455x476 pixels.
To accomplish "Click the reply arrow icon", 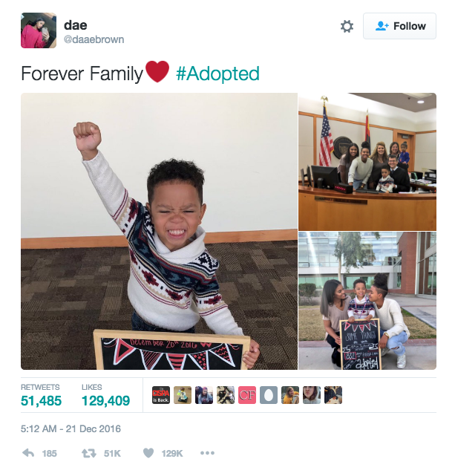I will 28,453.
